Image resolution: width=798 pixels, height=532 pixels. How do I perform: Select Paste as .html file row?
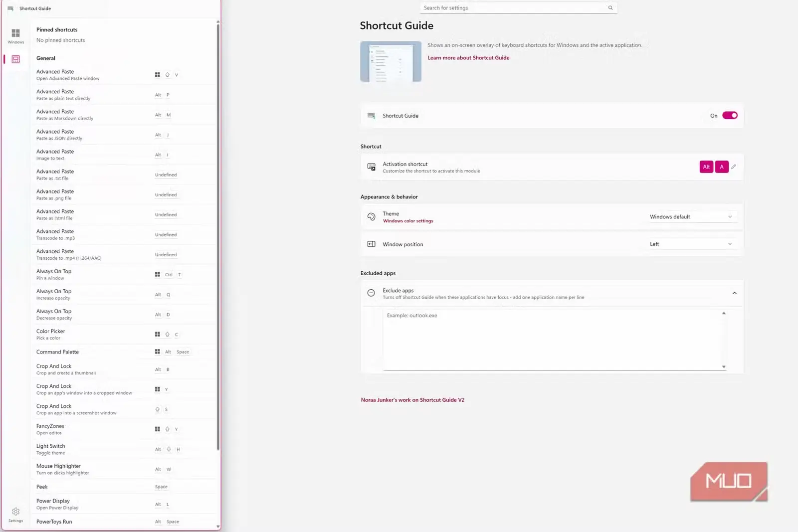coord(123,214)
